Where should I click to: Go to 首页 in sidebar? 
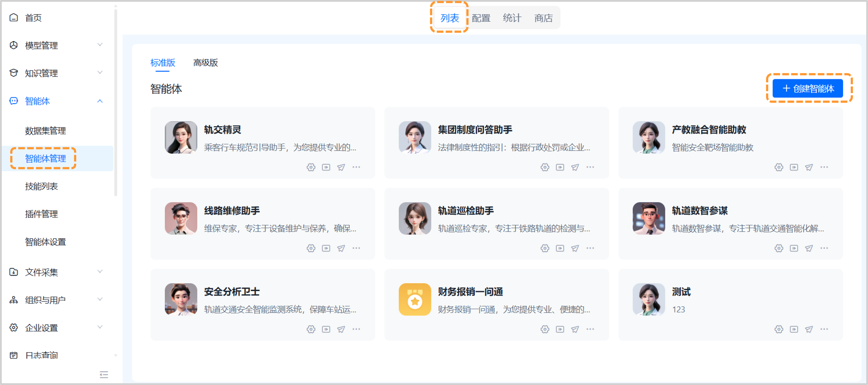click(x=33, y=18)
